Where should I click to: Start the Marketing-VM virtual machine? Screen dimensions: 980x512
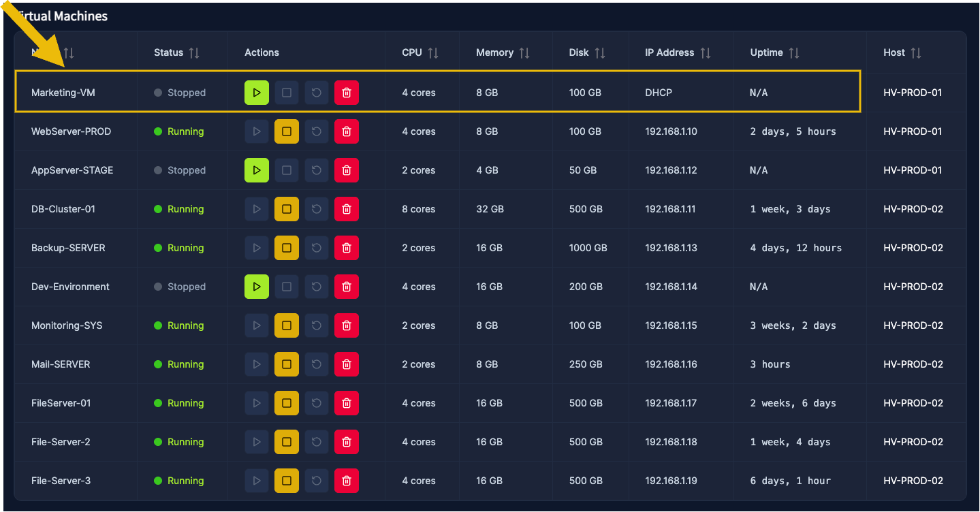click(257, 92)
